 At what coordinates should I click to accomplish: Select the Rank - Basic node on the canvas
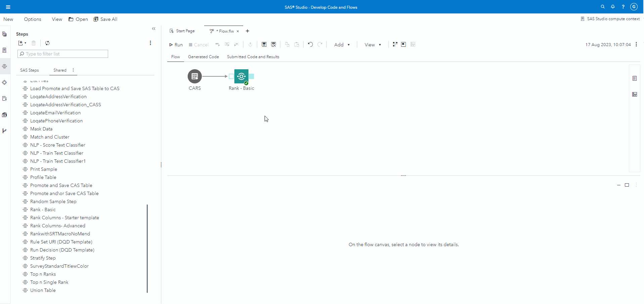(241, 76)
